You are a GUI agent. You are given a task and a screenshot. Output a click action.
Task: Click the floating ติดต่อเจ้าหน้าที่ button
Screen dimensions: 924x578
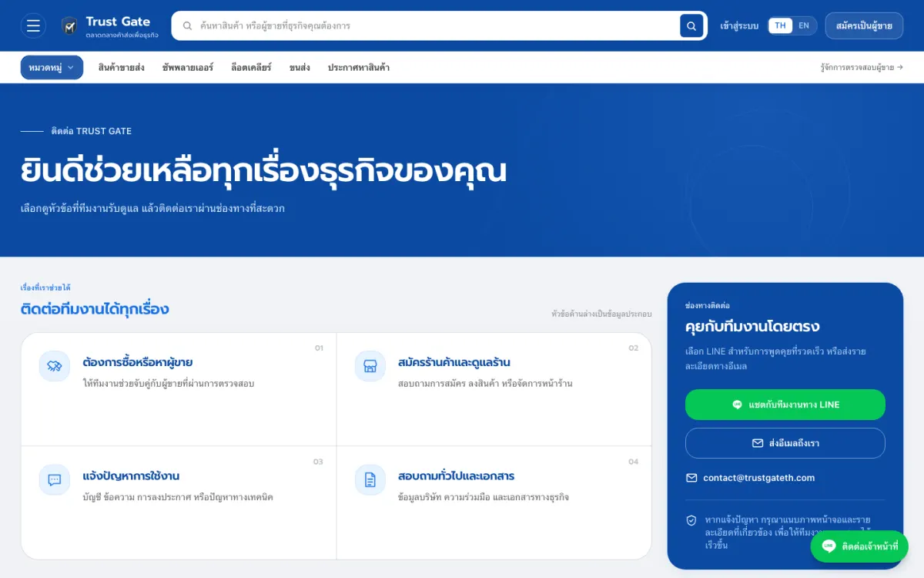point(859,546)
